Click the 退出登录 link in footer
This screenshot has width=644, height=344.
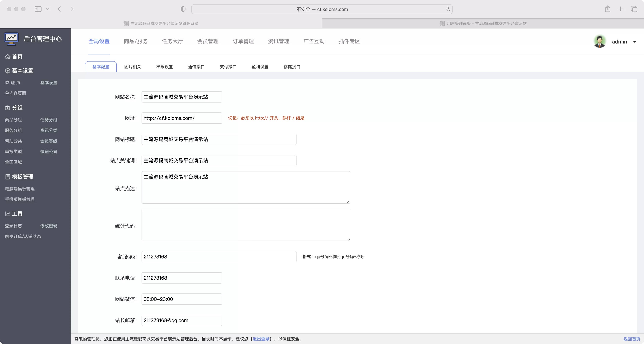pyautogui.click(x=261, y=339)
